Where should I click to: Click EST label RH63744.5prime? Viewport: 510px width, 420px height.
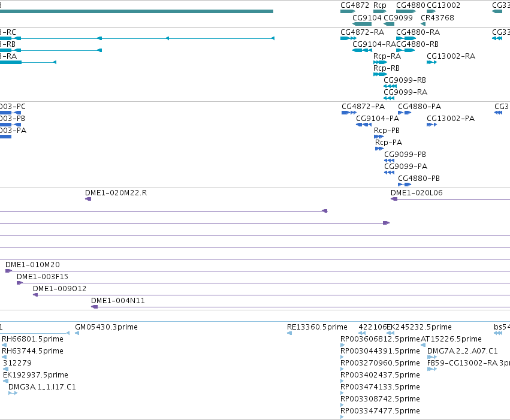[32, 351]
